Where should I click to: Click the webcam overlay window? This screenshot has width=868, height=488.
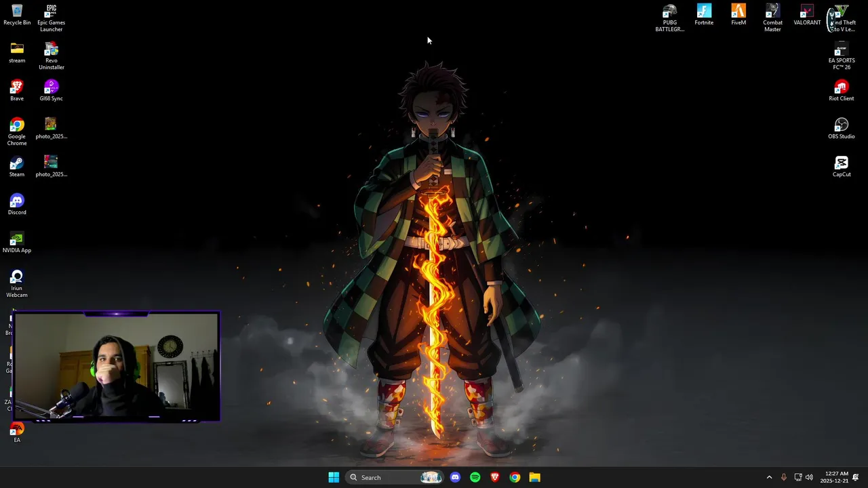[117, 367]
